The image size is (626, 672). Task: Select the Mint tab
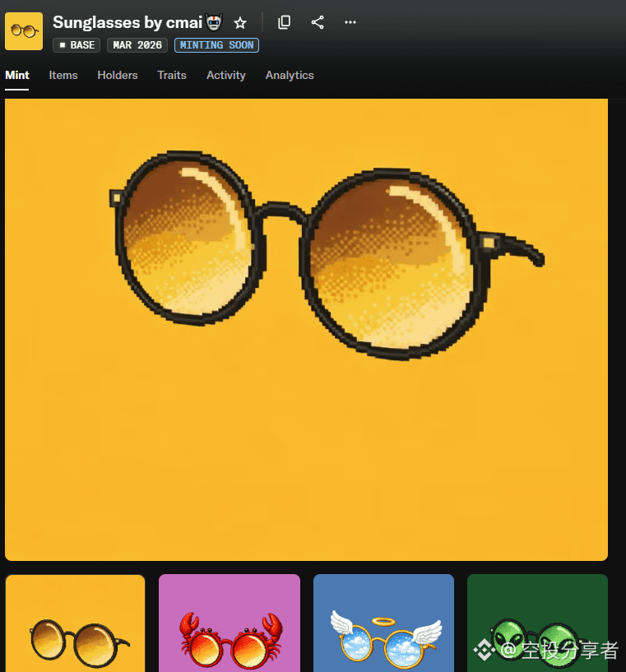tap(17, 75)
